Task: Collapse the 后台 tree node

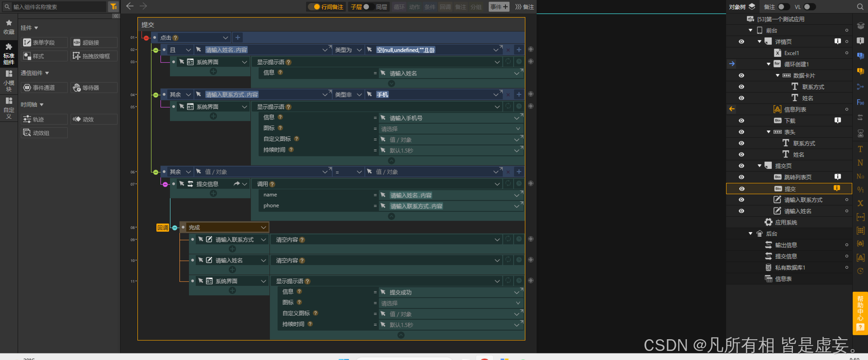Action: click(750, 234)
